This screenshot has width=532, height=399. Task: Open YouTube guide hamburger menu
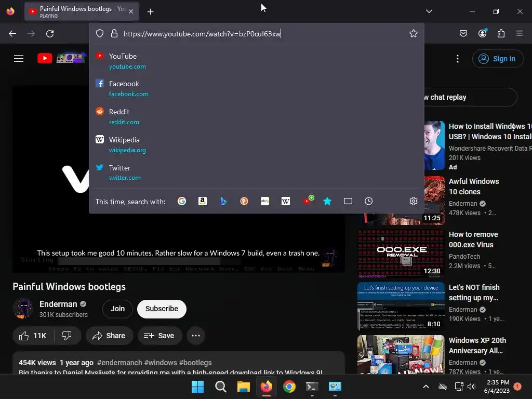(x=19, y=58)
